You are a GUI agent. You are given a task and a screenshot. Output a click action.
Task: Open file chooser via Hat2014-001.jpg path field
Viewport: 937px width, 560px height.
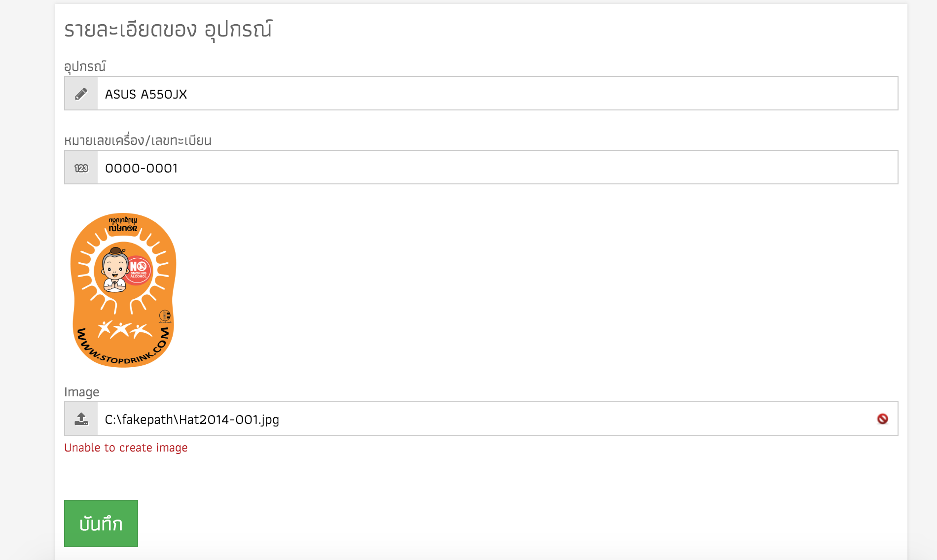pos(498,419)
